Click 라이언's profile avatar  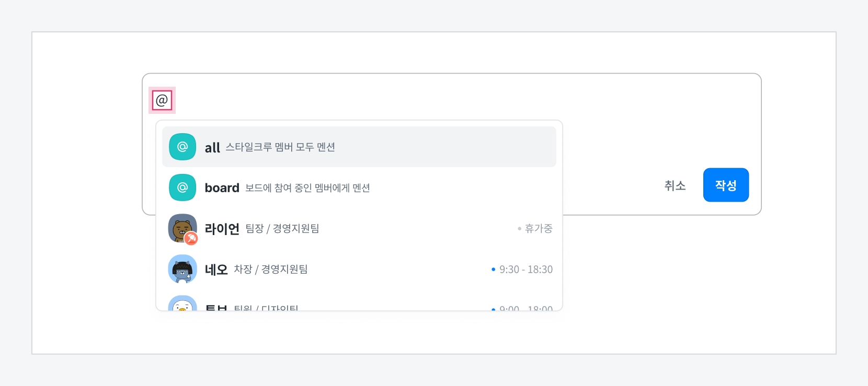point(181,227)
